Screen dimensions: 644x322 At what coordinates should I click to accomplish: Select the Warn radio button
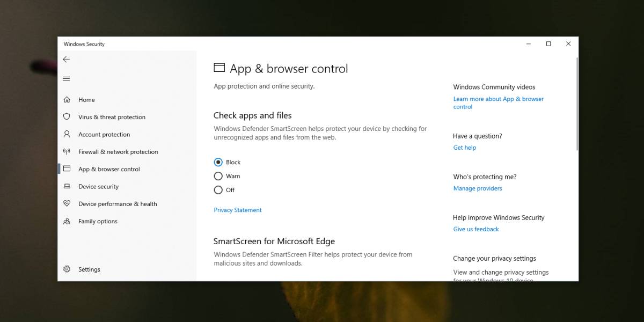[x=218, y=176]
